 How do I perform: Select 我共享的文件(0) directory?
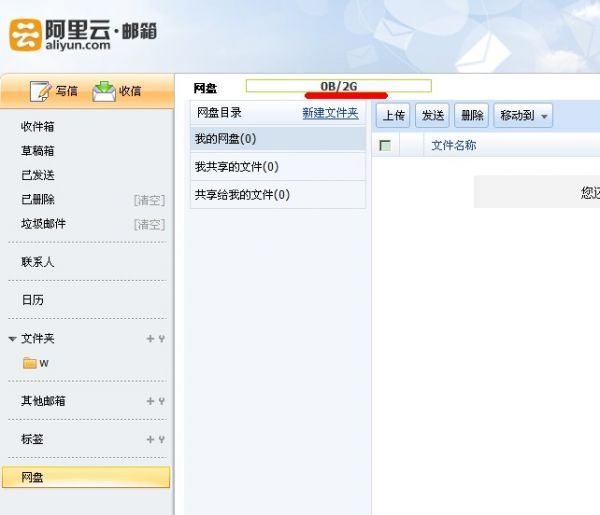pyautogui.click(x=278, y=167)
